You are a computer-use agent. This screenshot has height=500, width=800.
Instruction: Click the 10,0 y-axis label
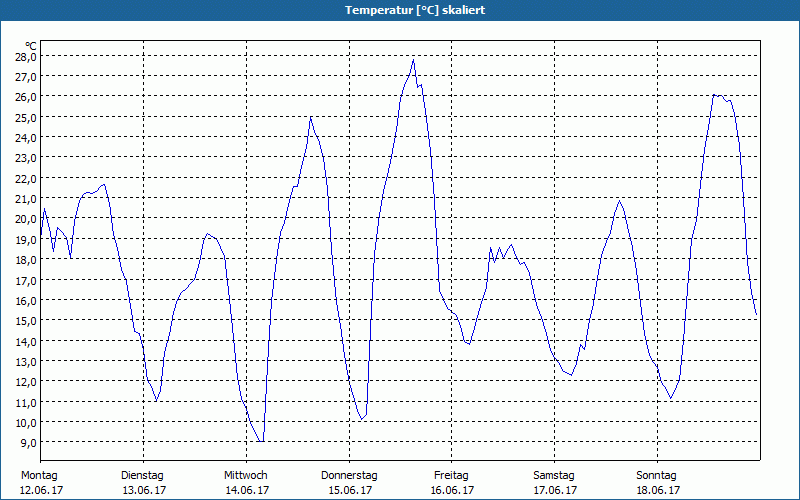25,422
